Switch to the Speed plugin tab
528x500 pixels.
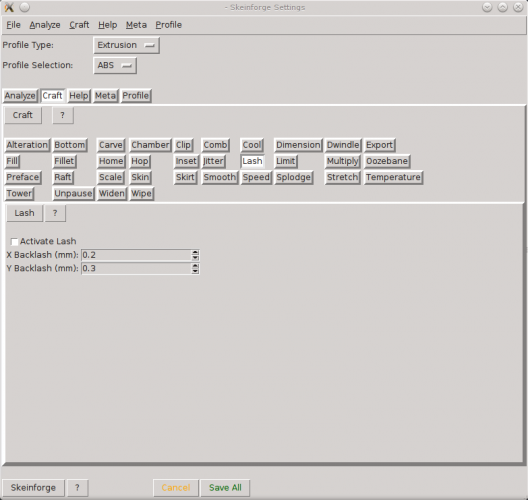pos(256,177)
